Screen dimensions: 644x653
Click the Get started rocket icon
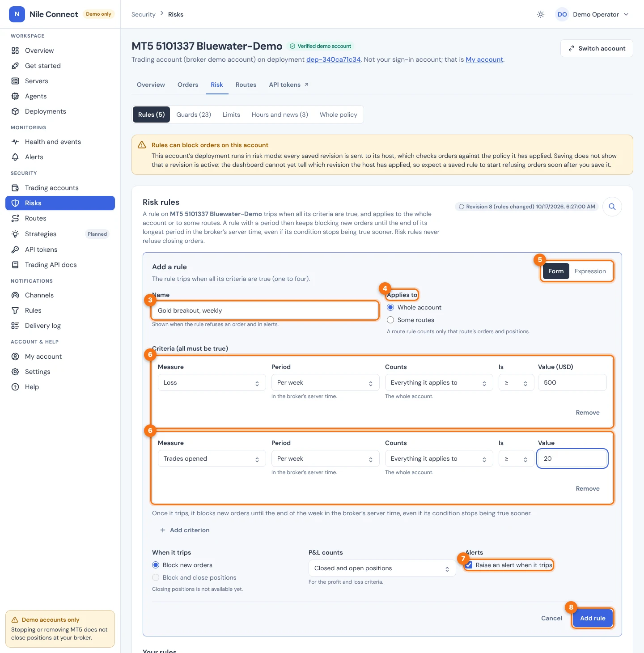[15, 66]
